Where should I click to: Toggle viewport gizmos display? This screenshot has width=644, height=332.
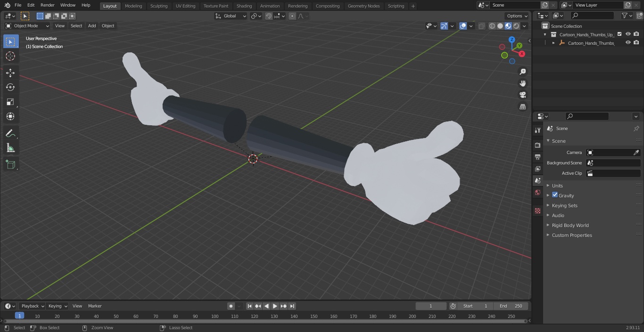coord(444,26)
